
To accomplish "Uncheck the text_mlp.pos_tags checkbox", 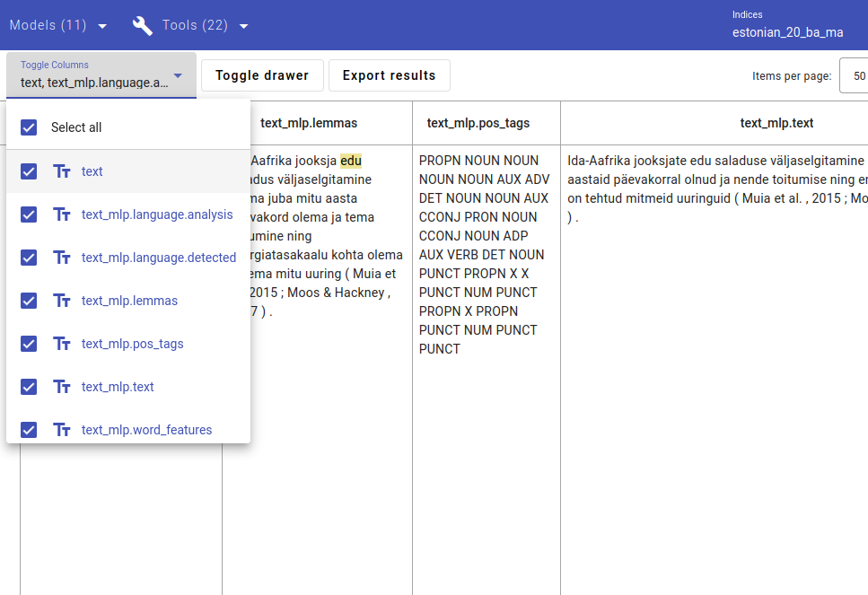I will [29, 345].
